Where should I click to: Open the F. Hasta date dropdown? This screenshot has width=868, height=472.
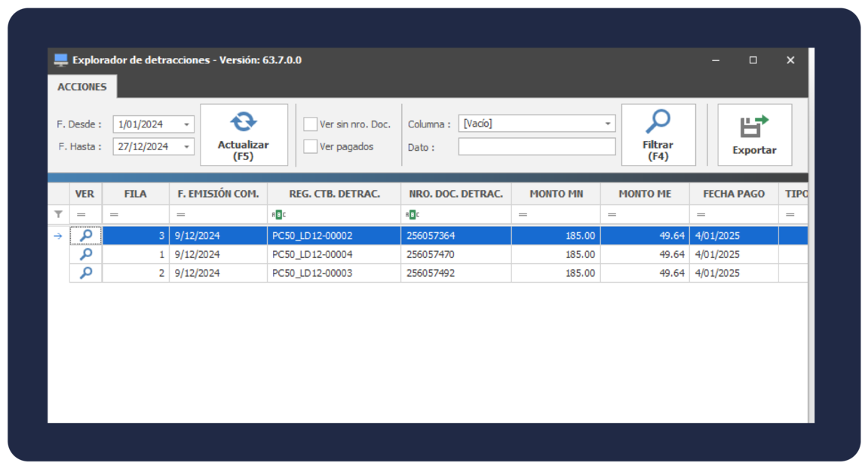point(186,147)
